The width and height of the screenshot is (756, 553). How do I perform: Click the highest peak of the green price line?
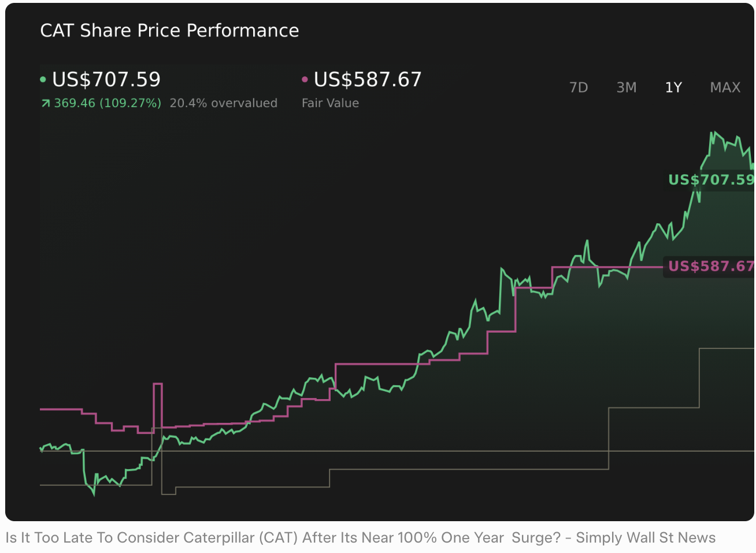(713, 133)
